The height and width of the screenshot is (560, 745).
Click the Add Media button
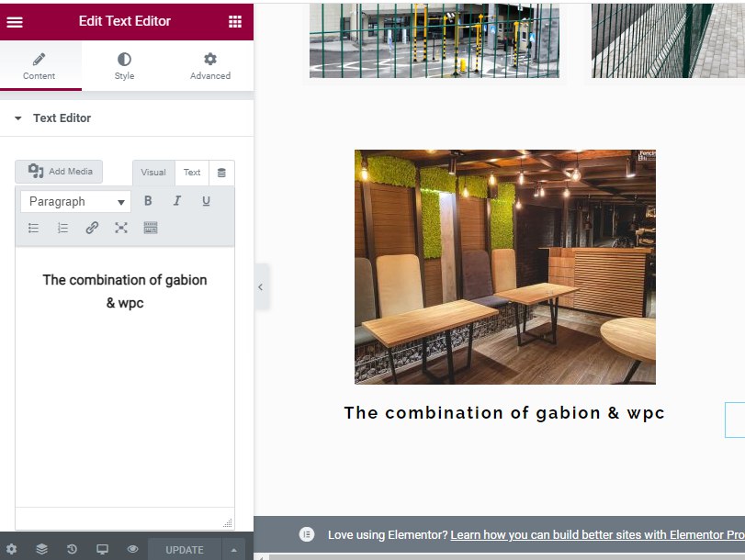(59, 172)
